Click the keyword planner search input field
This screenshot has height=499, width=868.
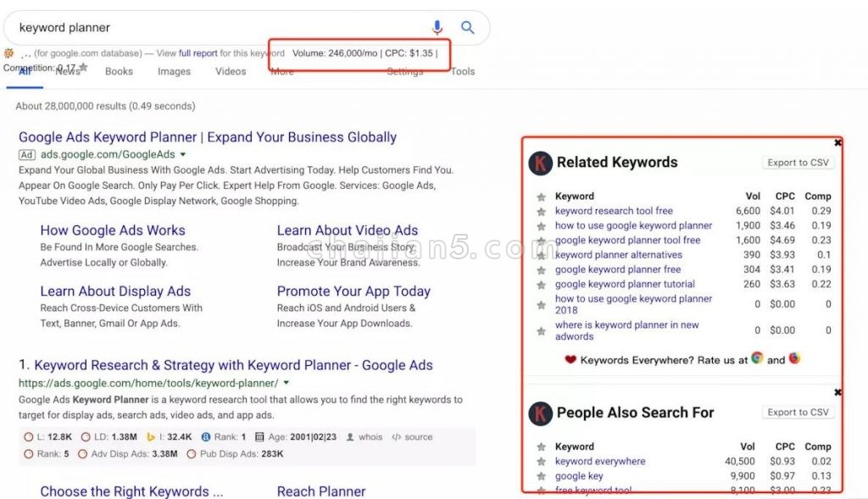click(212, 28)
